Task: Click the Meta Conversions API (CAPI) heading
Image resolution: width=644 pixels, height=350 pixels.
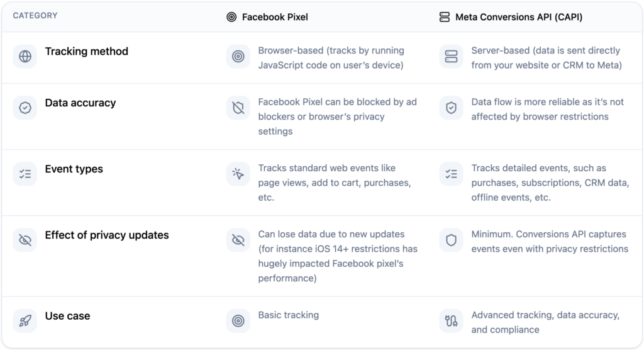Action: pyautogui.click(x=519, y=17)
